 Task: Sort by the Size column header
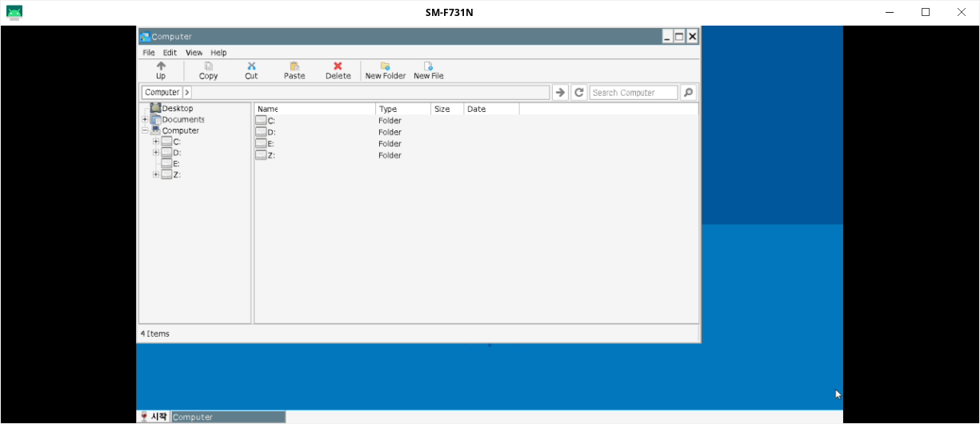point(447,109)
